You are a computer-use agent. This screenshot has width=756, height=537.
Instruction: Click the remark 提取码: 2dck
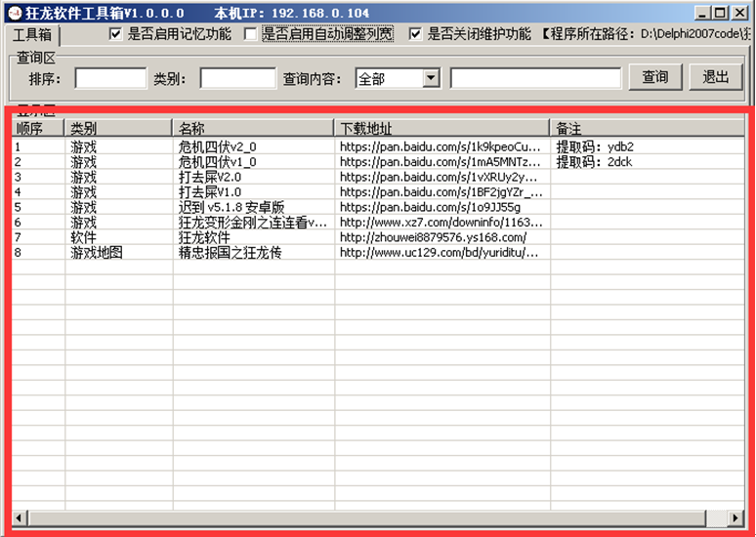click(594, 162)
